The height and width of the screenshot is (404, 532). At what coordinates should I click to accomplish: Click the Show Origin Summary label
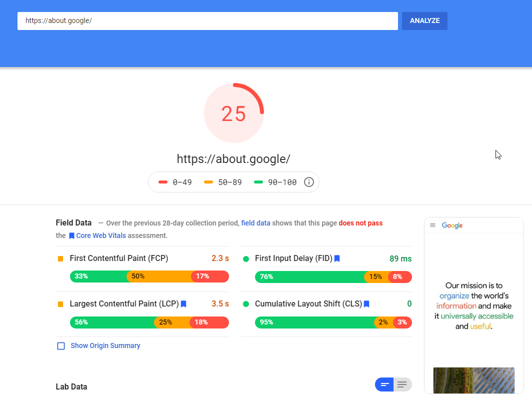click(x=105, y=345)
